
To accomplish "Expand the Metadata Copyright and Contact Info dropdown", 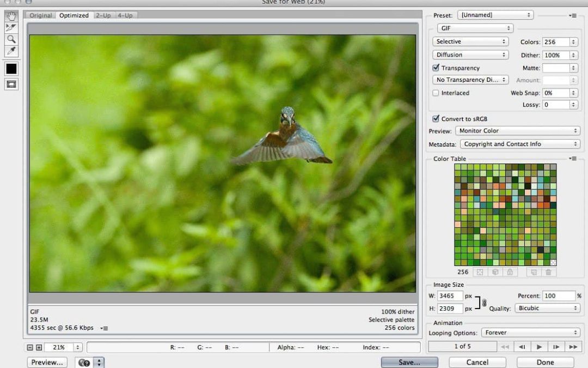I will (519, 144).
